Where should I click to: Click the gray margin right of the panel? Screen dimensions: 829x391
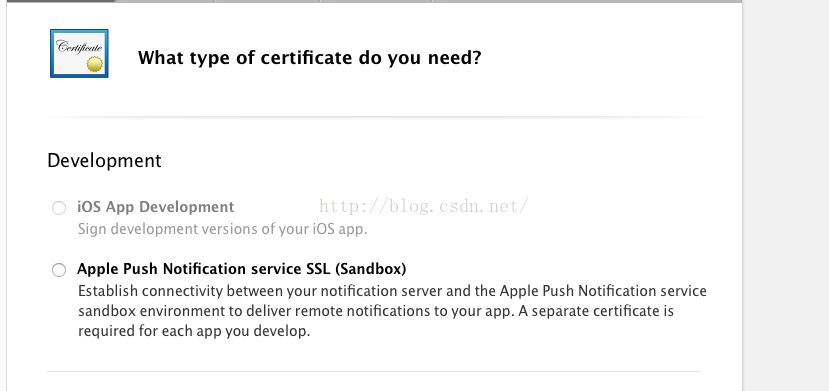click(786, 196)
